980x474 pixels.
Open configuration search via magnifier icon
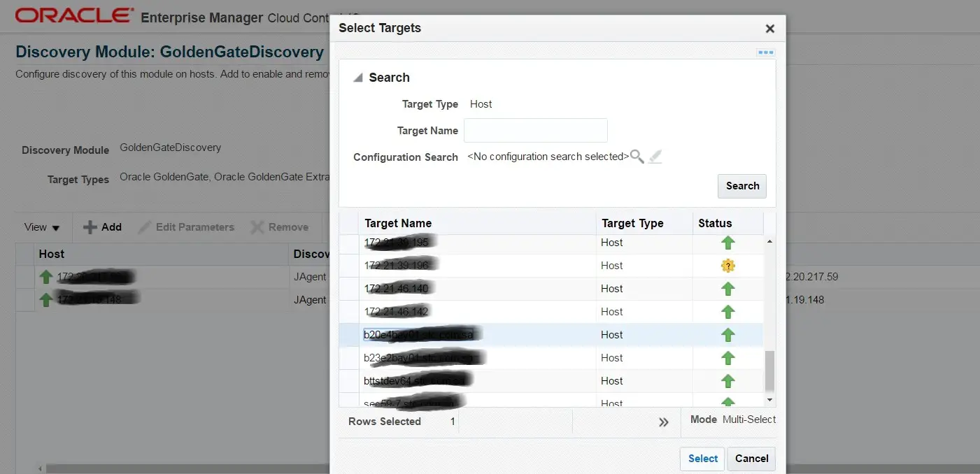coord(637,157)
